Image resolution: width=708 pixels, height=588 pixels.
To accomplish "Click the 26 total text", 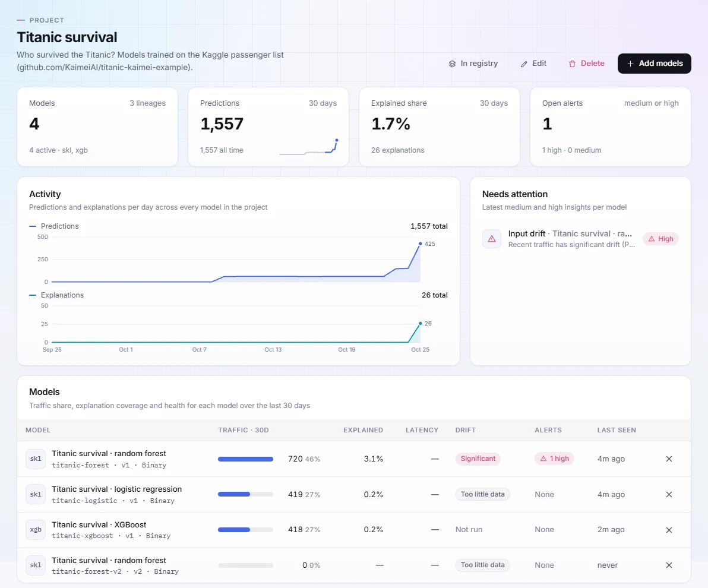I will pyautogui.click(x=434, y=295).
